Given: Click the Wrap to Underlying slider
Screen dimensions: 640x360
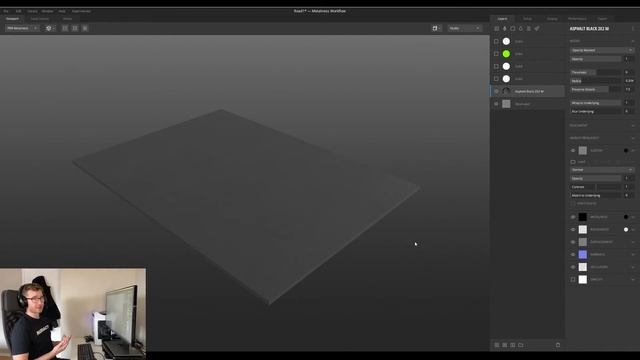Looking at the screenshot, I should click(596, 103).
